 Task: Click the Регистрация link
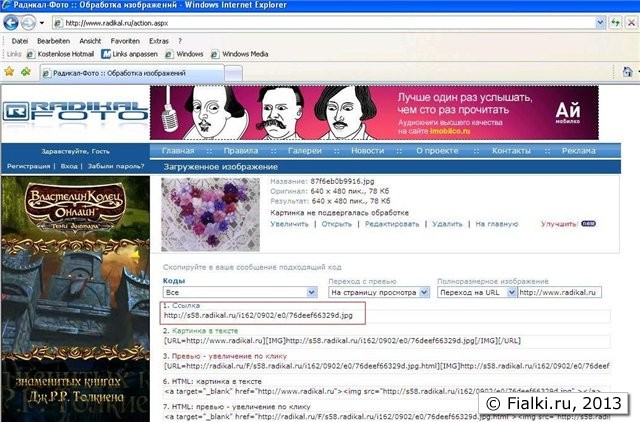[x=28, y=166]
